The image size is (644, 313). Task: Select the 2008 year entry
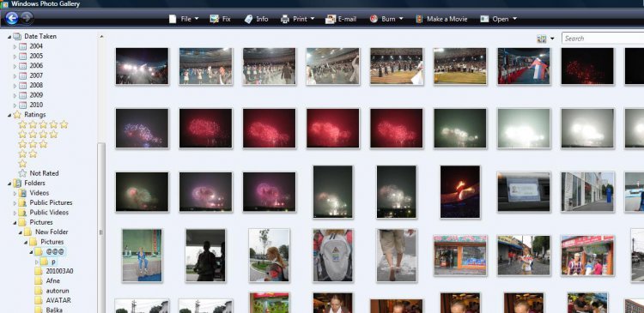point(31,86)
